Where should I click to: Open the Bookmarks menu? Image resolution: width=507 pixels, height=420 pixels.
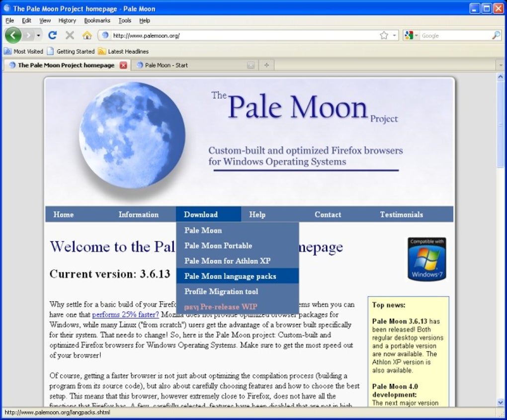point(97,20)
